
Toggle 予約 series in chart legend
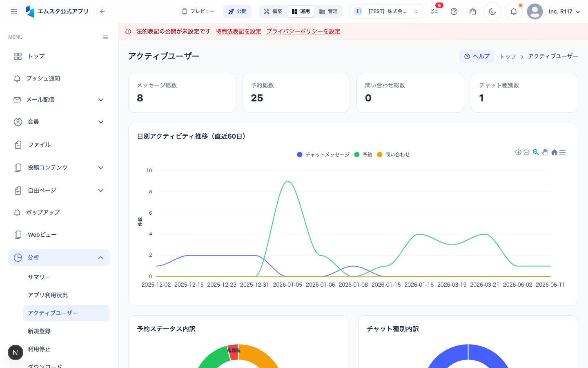click(x=363, y=155)
